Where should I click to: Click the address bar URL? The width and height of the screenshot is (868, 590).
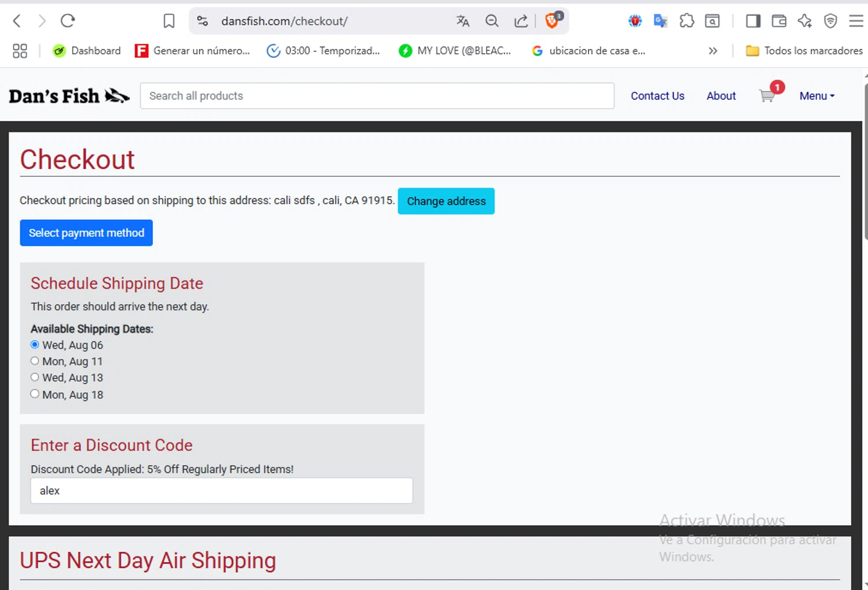(x=284, y=21)
